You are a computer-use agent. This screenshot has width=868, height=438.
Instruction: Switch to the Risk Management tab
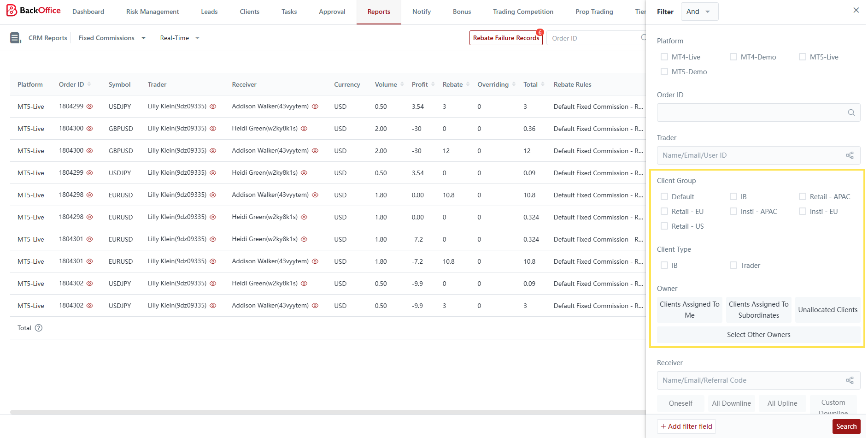[152, 12]
